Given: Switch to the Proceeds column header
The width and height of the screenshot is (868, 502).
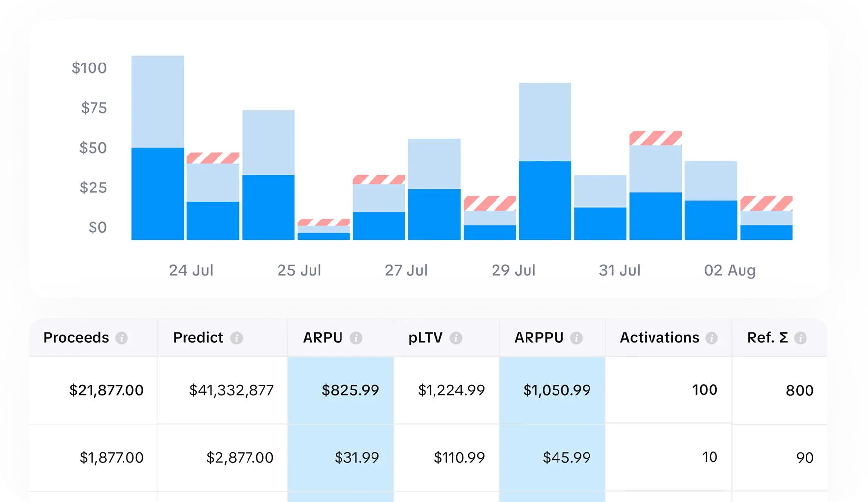Looking at the screenshot, I should pyautogui.click(x=76, y=338).
